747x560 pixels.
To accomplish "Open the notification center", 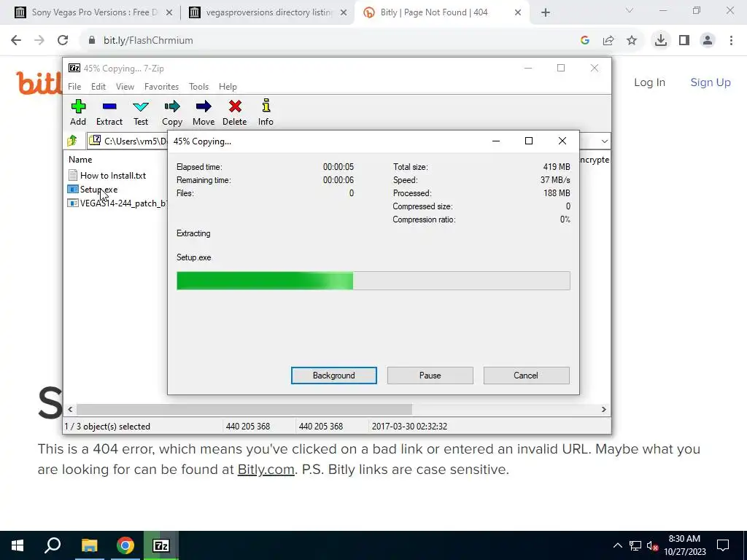I will (x=723, y=545).
